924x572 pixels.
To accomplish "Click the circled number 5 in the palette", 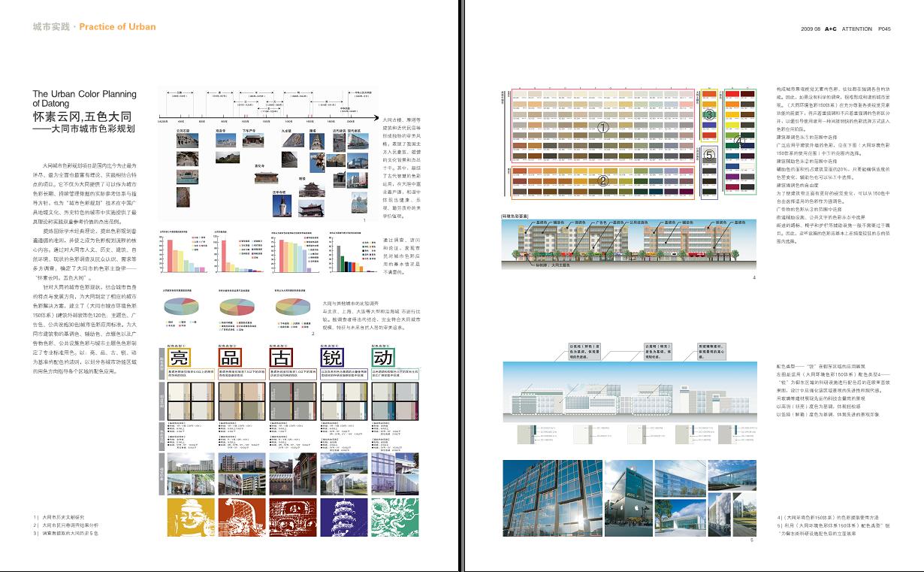I will [708, 155].
